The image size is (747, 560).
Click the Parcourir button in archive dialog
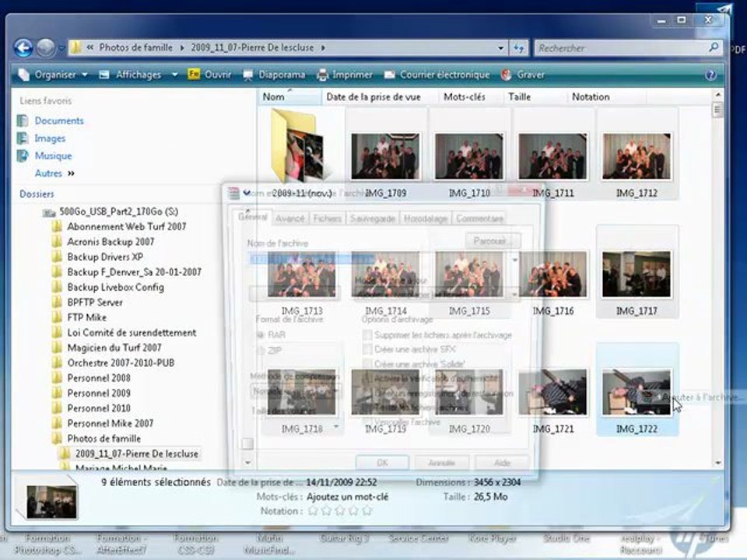[492, 241]
